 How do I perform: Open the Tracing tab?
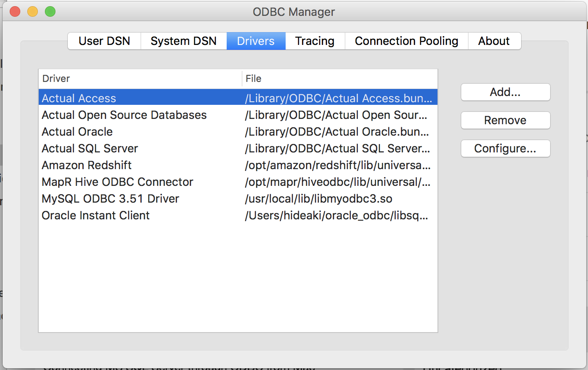point(315,41)
